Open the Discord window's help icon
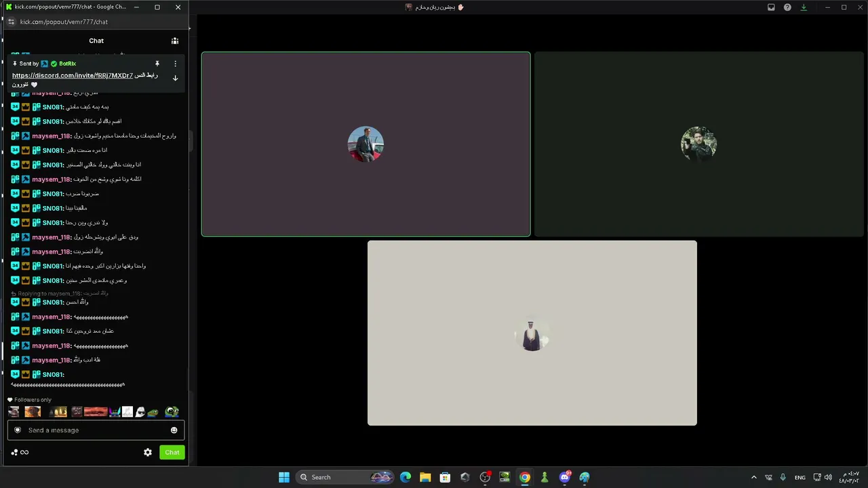 (x=787, y=7)
